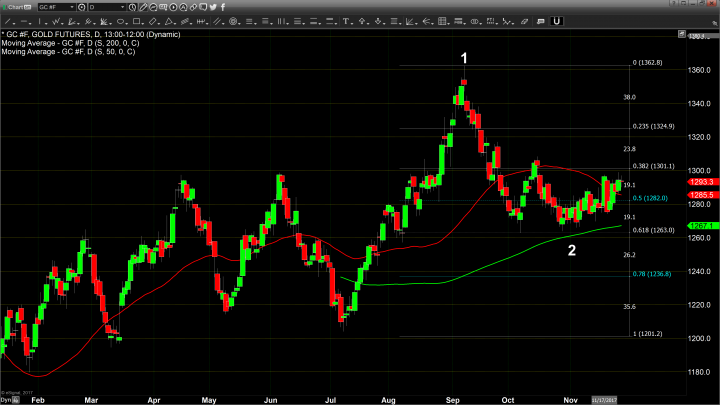The height and width of the screenshot is (405, 720).
Task: Select the triangle drawing tool
Action: [x=169, y=22]
